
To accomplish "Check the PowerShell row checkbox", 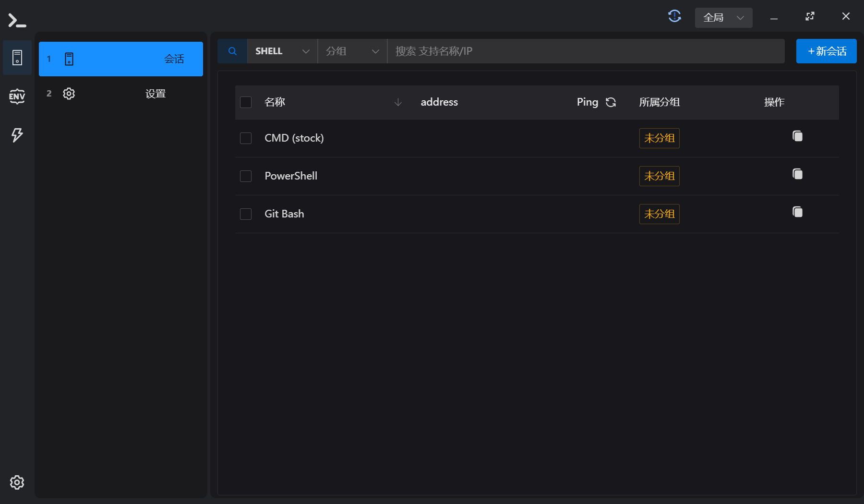I will 246,176.
